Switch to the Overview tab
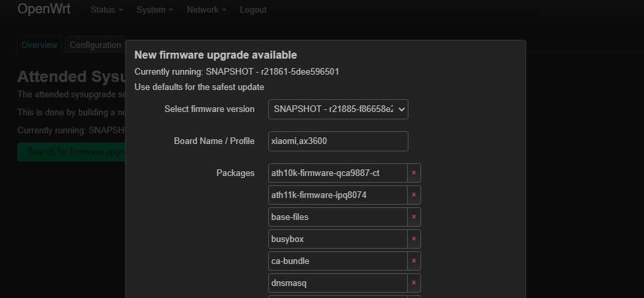 (x=39, y=45)
